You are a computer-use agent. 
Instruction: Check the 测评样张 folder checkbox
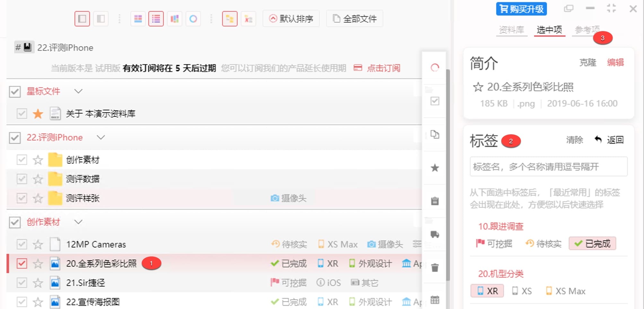point(22,198)
